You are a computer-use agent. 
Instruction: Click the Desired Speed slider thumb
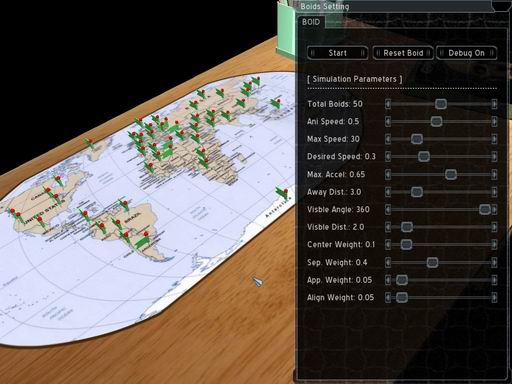(x=424, y=156)
